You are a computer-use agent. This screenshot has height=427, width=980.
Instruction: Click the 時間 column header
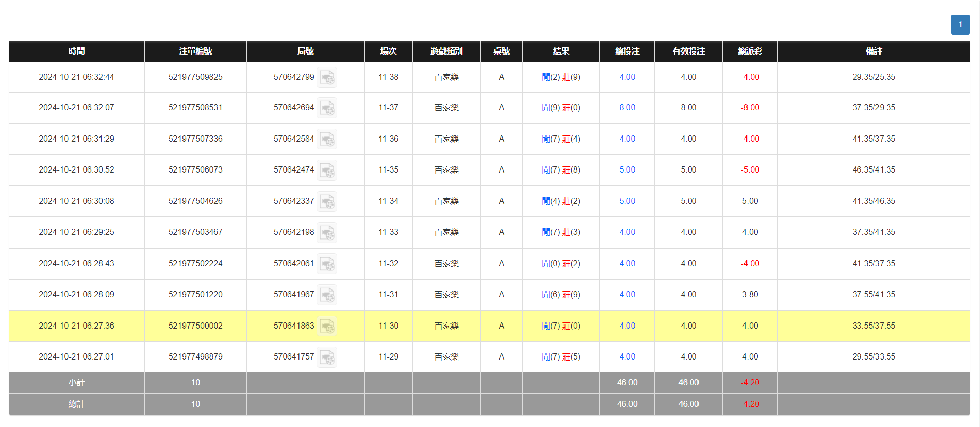pyautogui.click(x=76, y=52)
